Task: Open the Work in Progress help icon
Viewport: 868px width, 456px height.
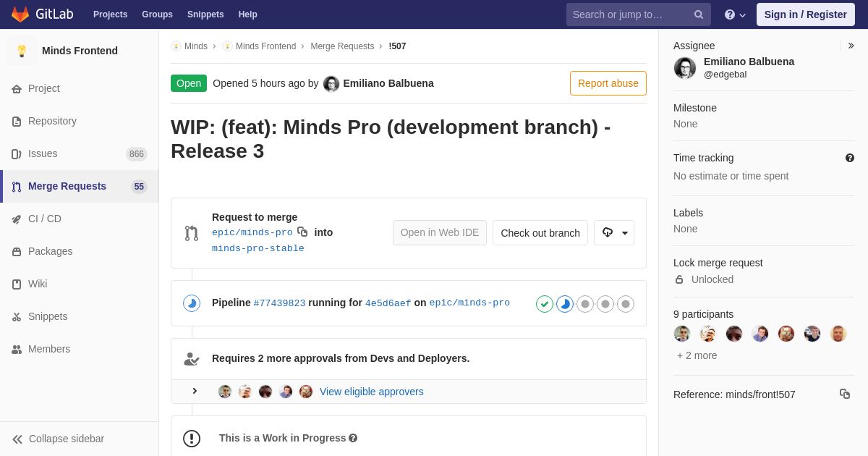Action: point(353,438)
